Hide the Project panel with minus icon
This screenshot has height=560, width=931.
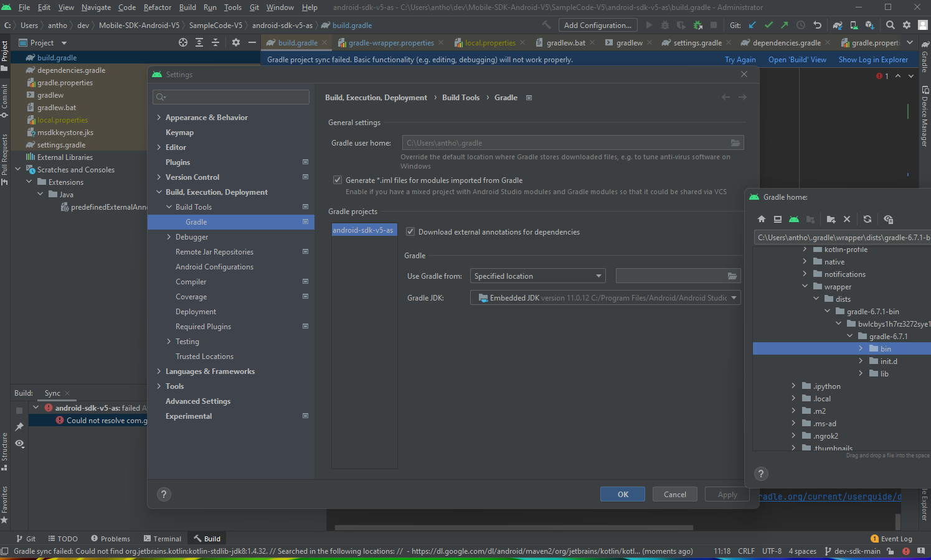[252, 42]
